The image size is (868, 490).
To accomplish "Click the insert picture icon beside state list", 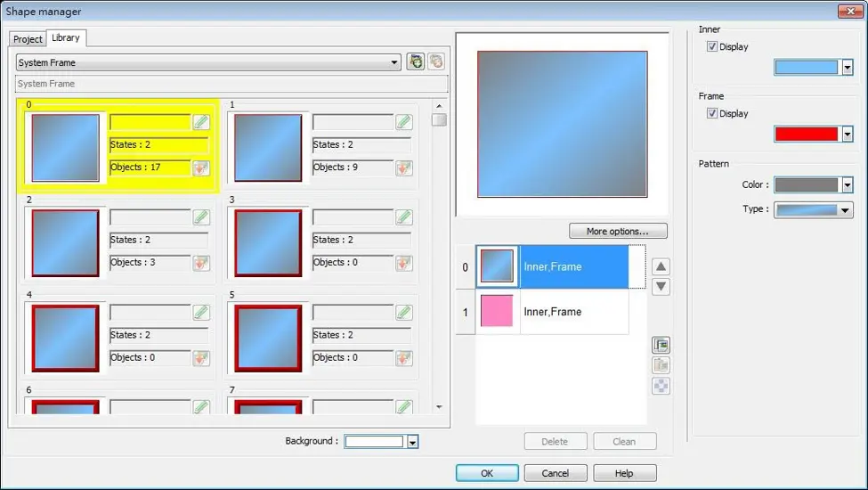I will [x=661, y=345].
